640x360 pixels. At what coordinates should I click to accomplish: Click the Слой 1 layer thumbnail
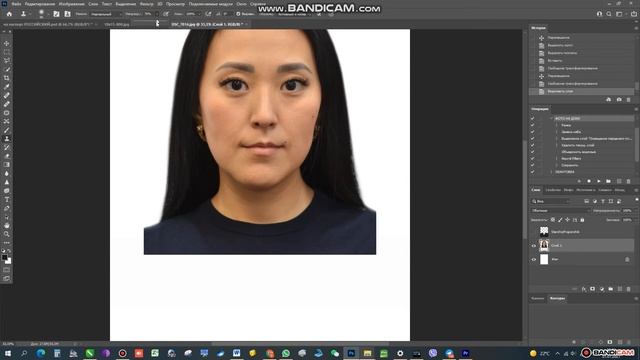click(544, 246)
